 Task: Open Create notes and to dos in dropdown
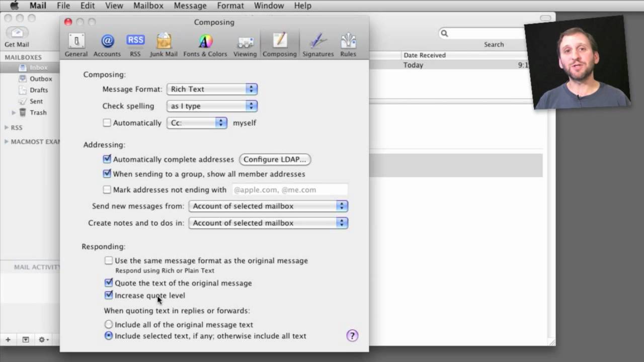[x=268, y=223]
